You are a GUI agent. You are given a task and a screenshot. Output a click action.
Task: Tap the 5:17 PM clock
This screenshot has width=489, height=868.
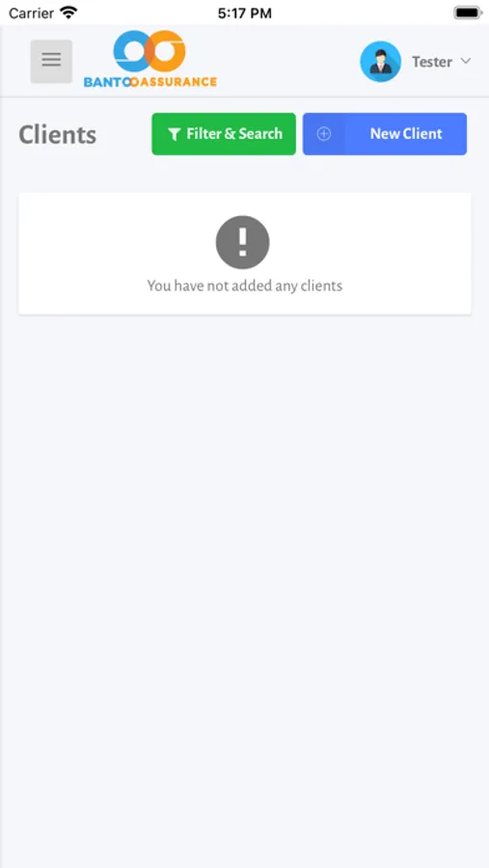pos(245,14)
